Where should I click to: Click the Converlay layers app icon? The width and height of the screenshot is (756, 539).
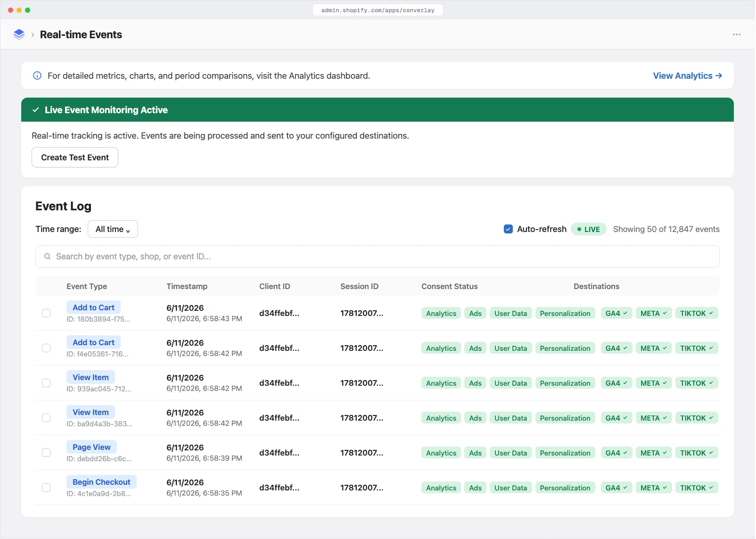19,34
